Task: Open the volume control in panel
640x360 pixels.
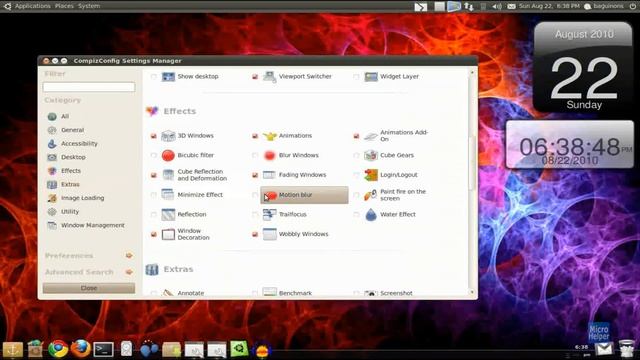Action: tap(497, 7)
